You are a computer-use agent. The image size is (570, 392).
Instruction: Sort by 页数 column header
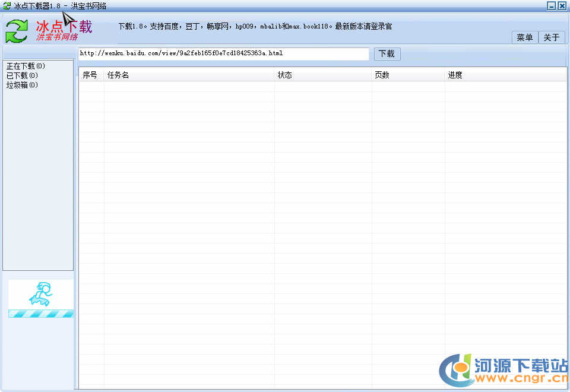click(x=408, y=75)
